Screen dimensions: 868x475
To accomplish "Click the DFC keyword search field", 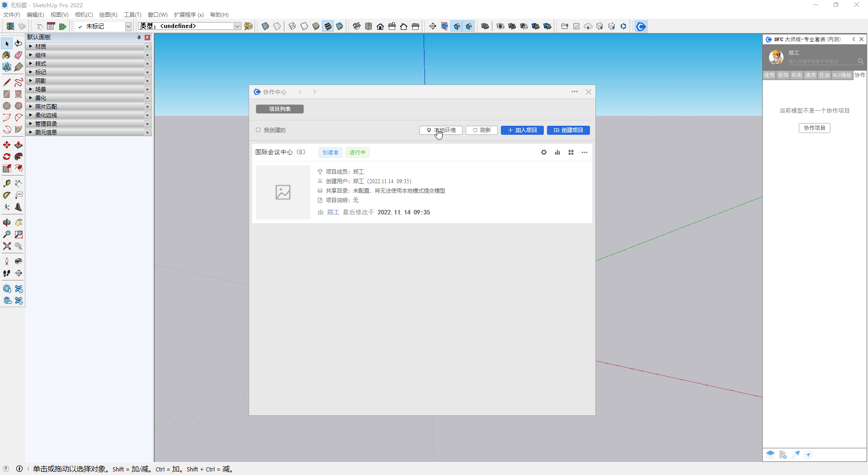I will pyautogui.click(x=821, y=62).
